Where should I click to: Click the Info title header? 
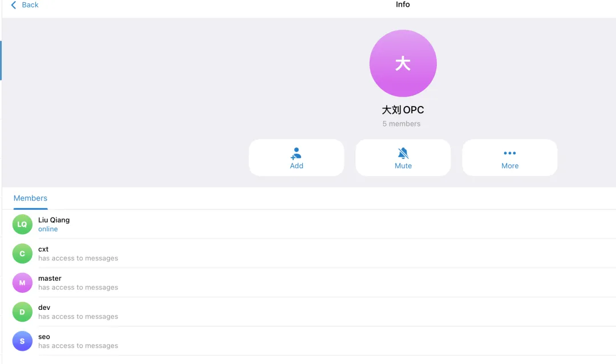coord(403,5)
